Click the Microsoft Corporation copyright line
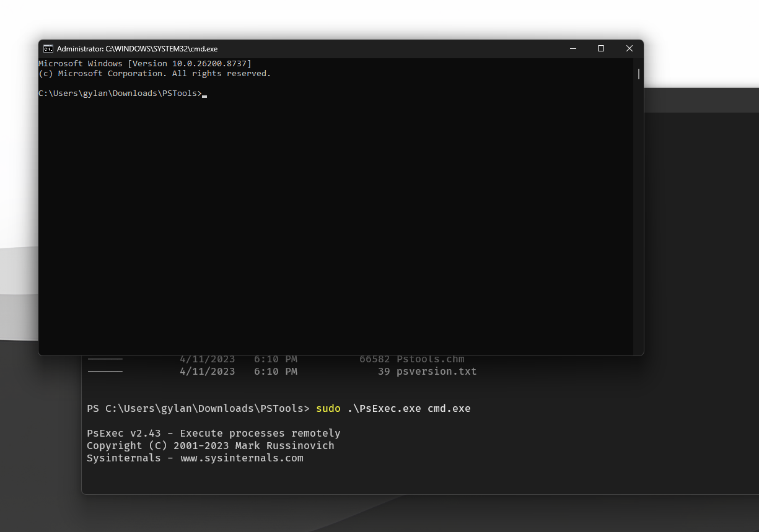Image resolution: width=759 pixels, height=532 pixels. [155, 73]
